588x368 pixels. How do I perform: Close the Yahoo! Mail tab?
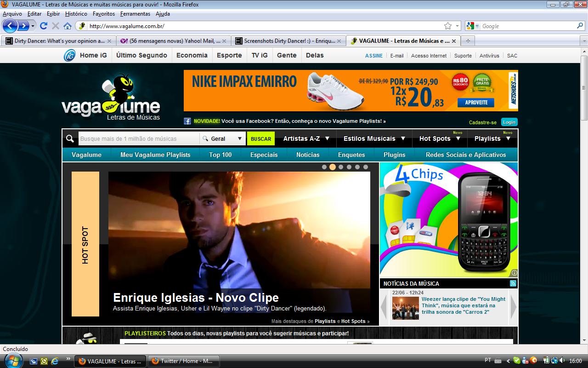pos(225,40)
